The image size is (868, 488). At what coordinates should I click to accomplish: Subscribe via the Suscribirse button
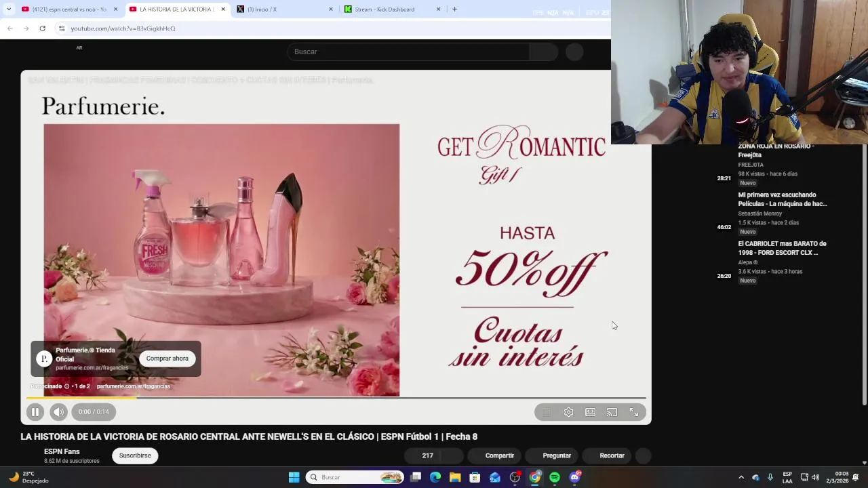pyautogui.click(x=135, y=455)
